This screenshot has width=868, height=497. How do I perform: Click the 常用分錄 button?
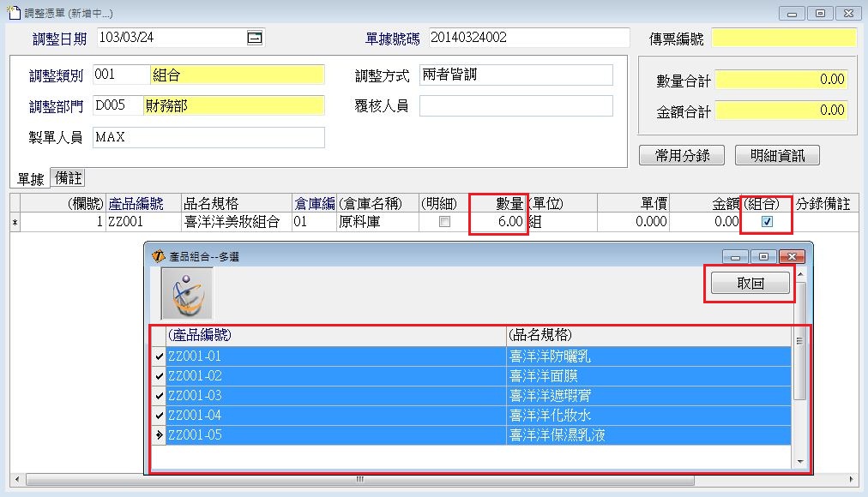point(682,155)
